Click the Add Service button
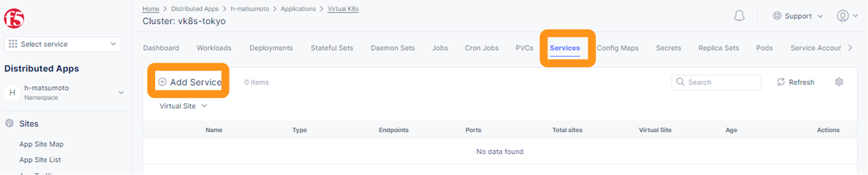Screen dimensions: 868x175 click(189, 82)
